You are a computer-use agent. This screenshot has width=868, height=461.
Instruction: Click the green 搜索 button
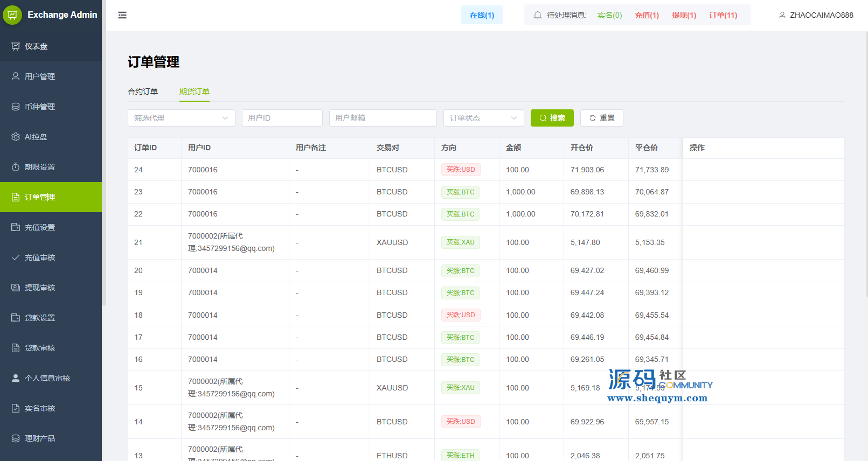pos(552,118)
